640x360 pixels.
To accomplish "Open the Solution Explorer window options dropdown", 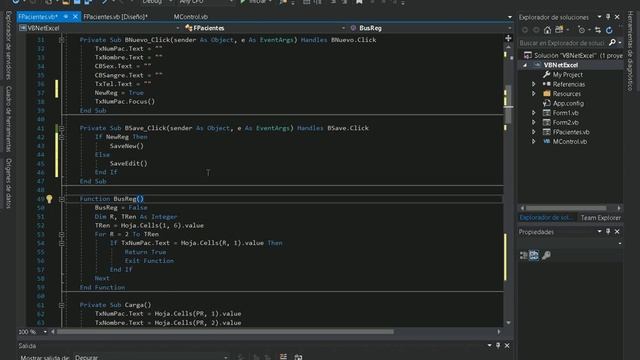I will coord(599,17).
